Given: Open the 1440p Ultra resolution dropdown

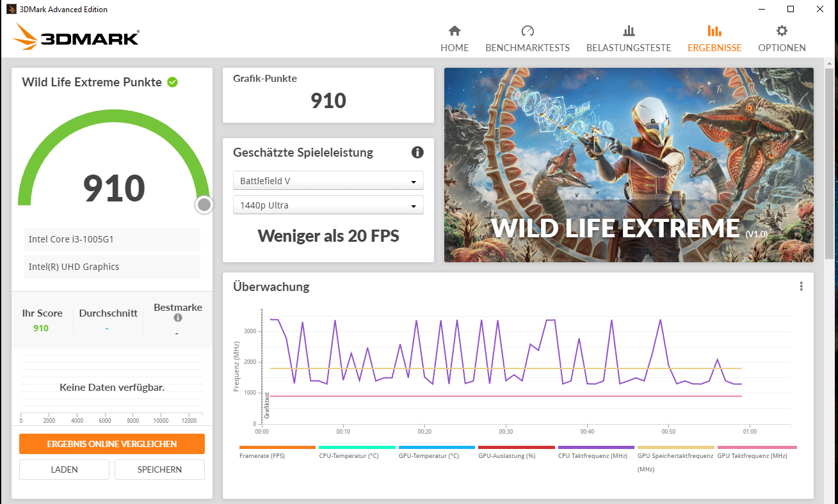Looking at the screenshot, I should coord(328,205).
